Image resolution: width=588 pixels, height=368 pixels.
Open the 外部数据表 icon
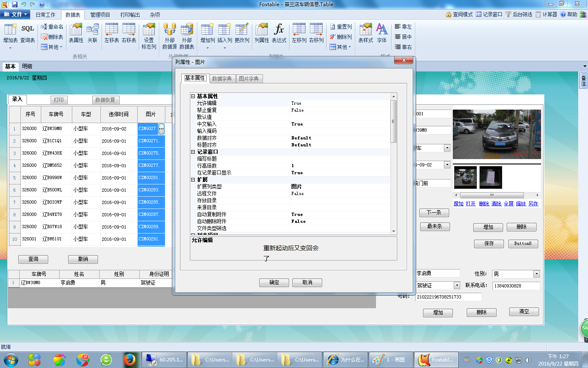click(x=187, y=36)
